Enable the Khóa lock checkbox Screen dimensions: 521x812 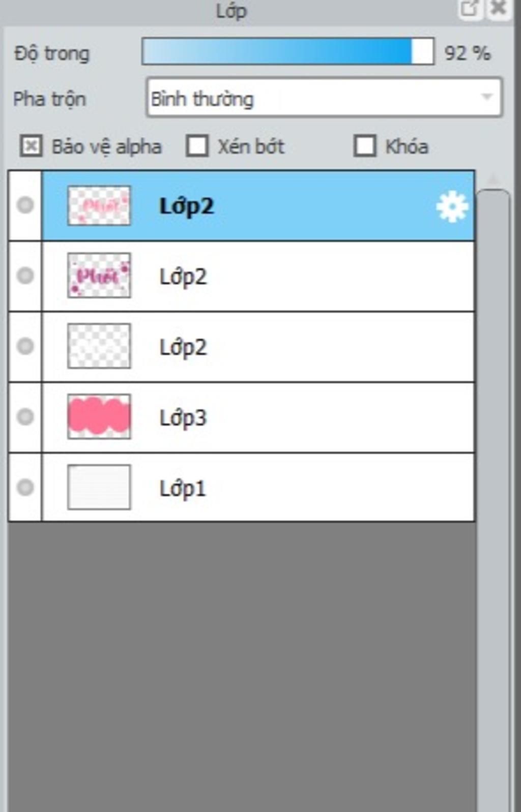pyautogui.click(x=365, y=146)
